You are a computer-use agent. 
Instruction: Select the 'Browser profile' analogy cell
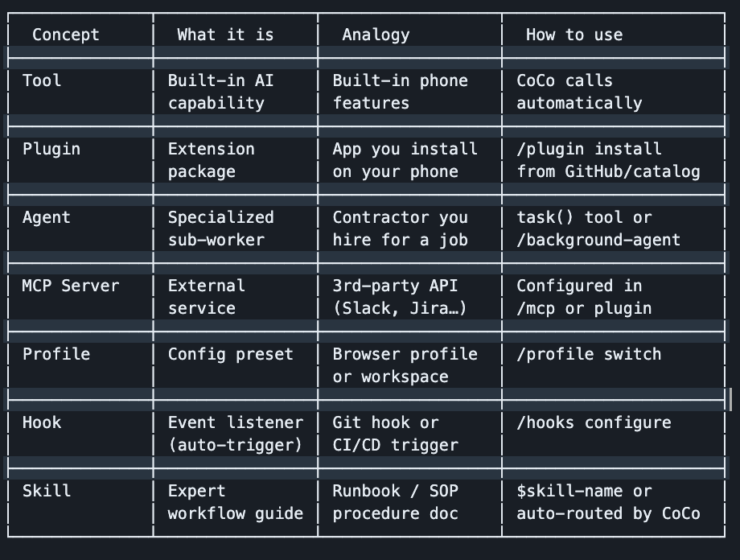pyautogui.click(x=405, y=365)
